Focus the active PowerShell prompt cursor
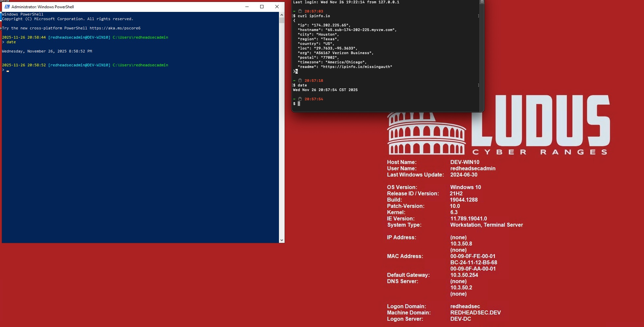Image resolution: width=644 pixels, height=327 pixels. point(8,71)
